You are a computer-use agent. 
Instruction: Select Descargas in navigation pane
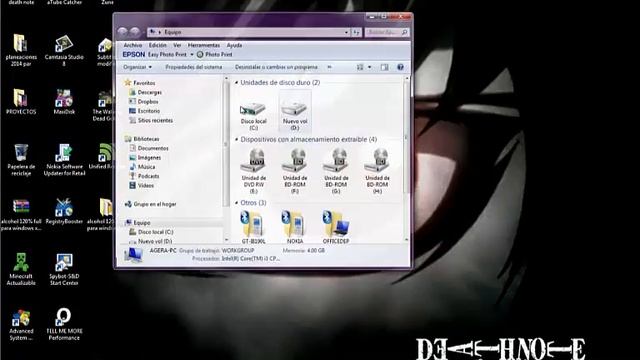pyautogui.click(x=145, y=93)
